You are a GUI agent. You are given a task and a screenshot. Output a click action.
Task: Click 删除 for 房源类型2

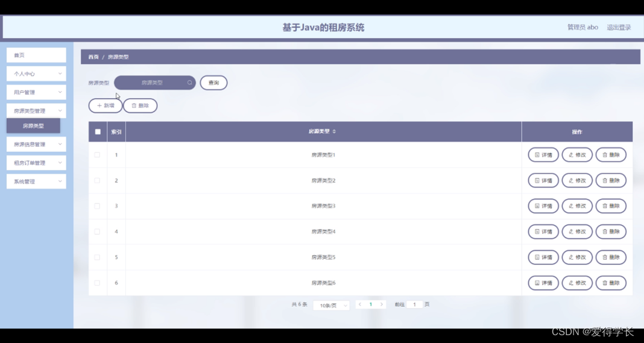[x=611, y=180]
